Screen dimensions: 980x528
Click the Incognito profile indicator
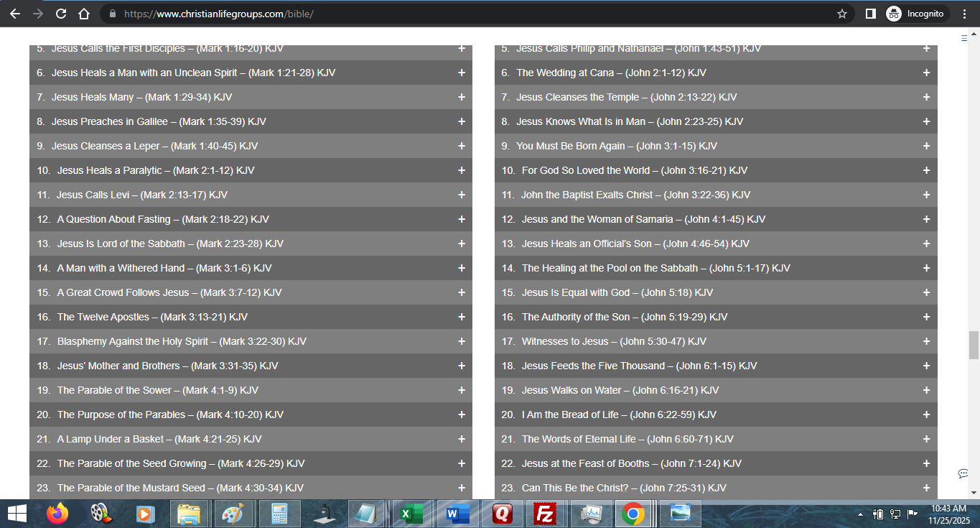(915, 14)
